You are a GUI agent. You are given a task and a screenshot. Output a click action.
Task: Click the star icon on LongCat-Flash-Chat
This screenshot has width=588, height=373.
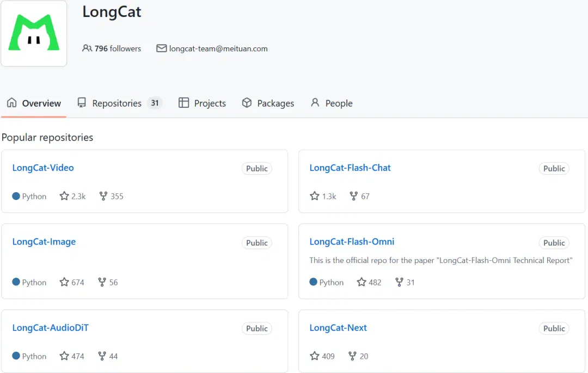(314, 196)
